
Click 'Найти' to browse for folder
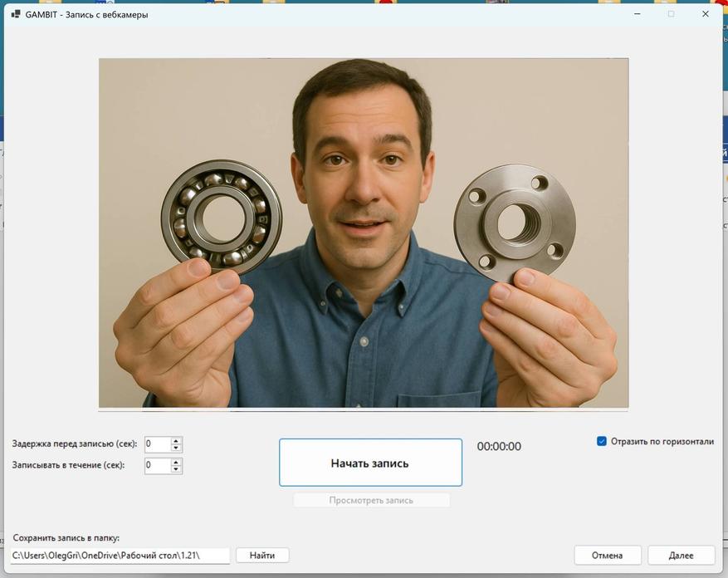(262, 555)
